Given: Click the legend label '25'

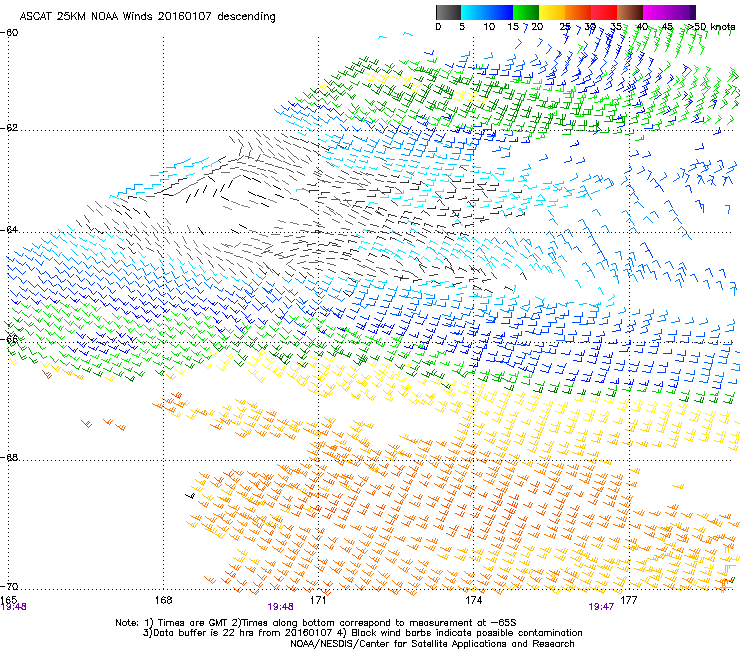Looking at the screenshot, I should (565, 27).
